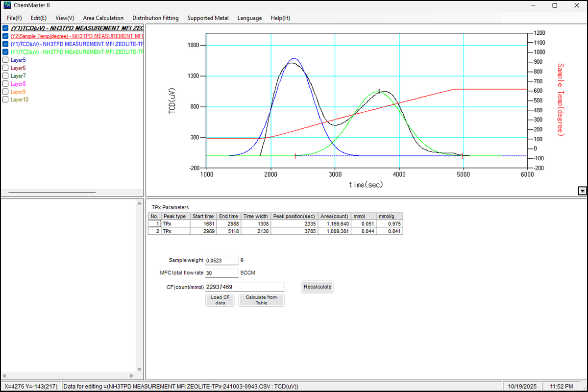Click the down arrow of the lower-left panel scrollbar
Viewport: 588px width, 392px height.
(x=139, y=369)
